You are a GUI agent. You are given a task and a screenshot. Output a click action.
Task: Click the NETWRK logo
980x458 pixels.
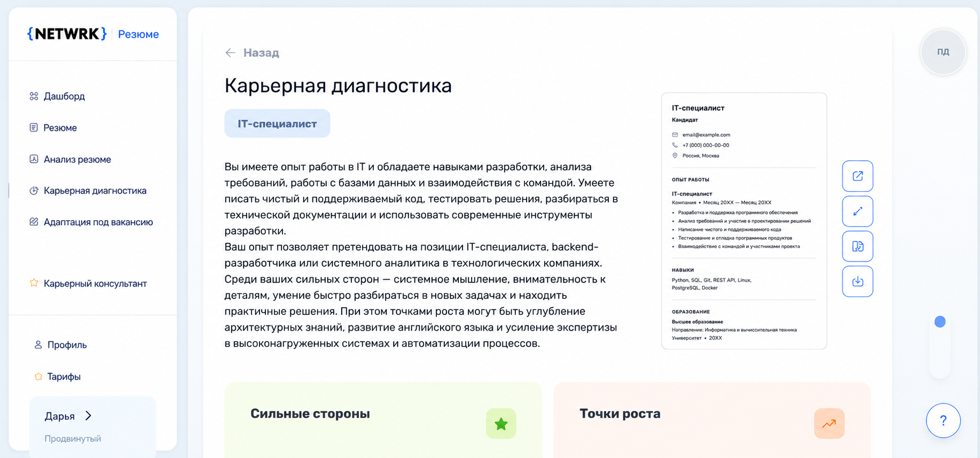[67, 34]
